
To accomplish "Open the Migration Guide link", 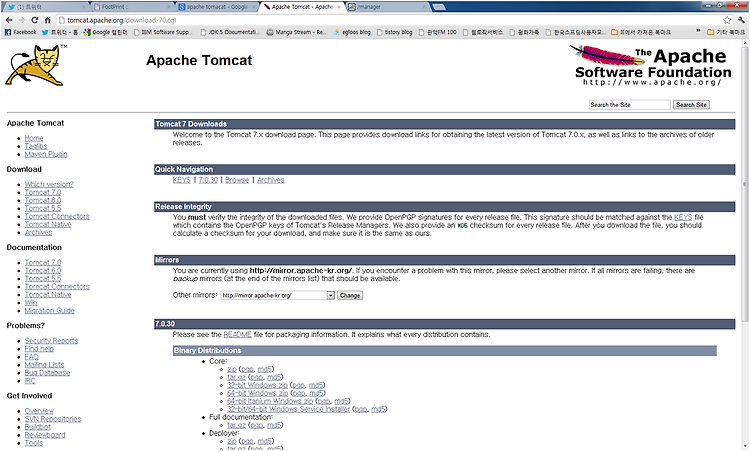I will [50, 310].
